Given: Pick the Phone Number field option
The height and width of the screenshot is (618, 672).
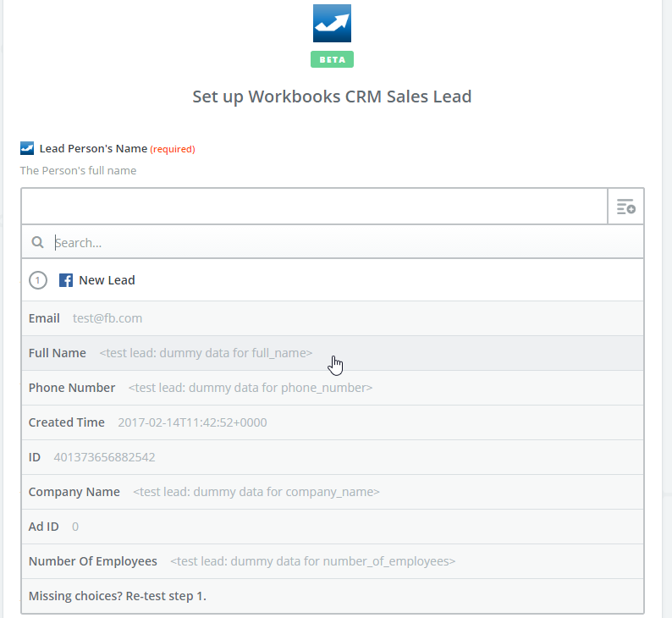Looking at the screenshot, I should (x=333, y=388).
